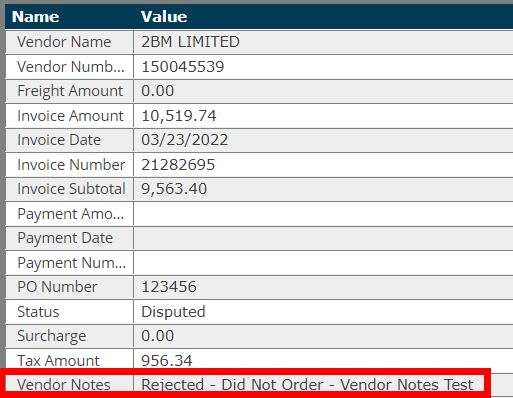Viewport: 513px width, 398px height.
Task: Select Invoice Number value 21282695
Action: [178, 165]
